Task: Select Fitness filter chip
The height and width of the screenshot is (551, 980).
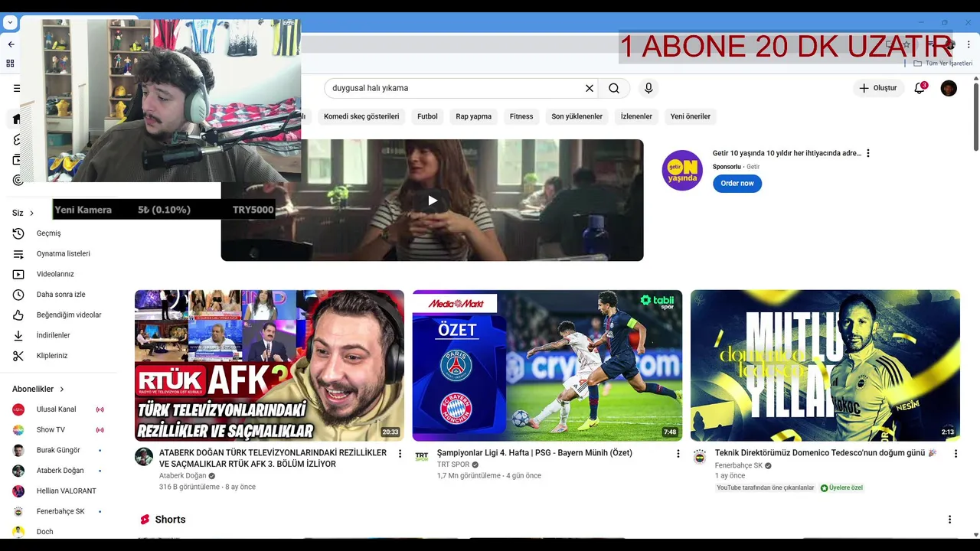Action: click(x=521, y=116)
